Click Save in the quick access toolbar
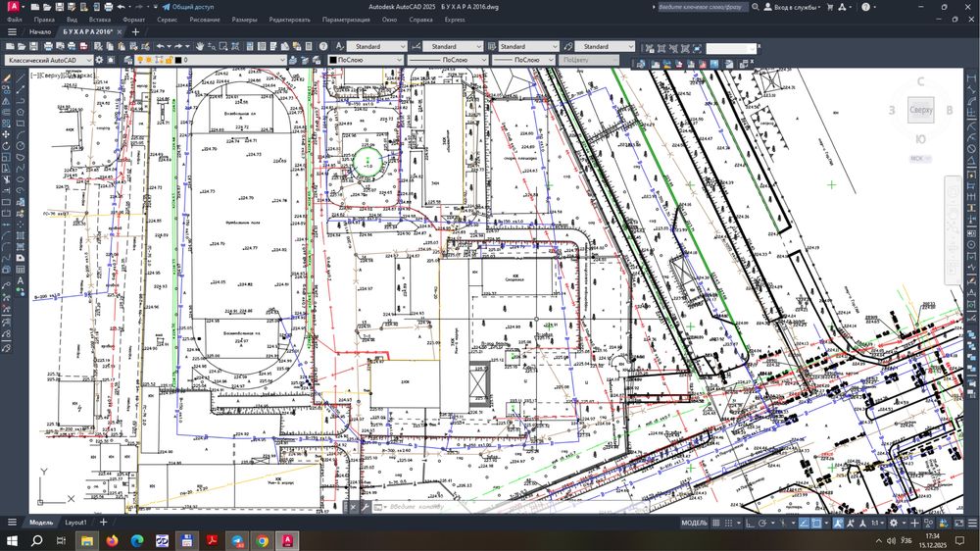 pos(60,7)
